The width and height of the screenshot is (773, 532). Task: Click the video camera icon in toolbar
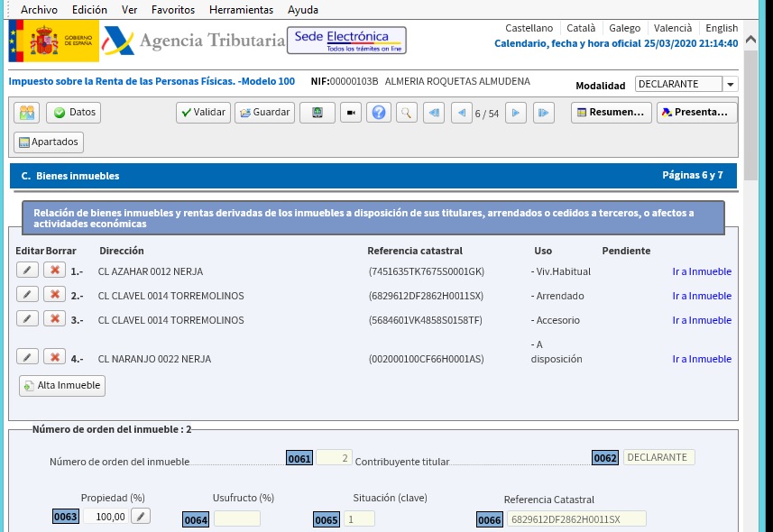(x=350, y=113)
